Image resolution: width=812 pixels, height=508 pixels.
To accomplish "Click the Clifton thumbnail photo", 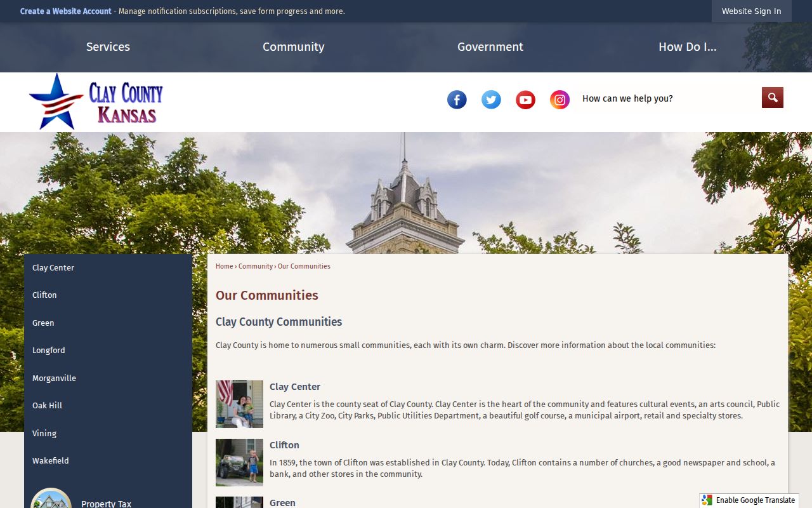I will [239, 462].
